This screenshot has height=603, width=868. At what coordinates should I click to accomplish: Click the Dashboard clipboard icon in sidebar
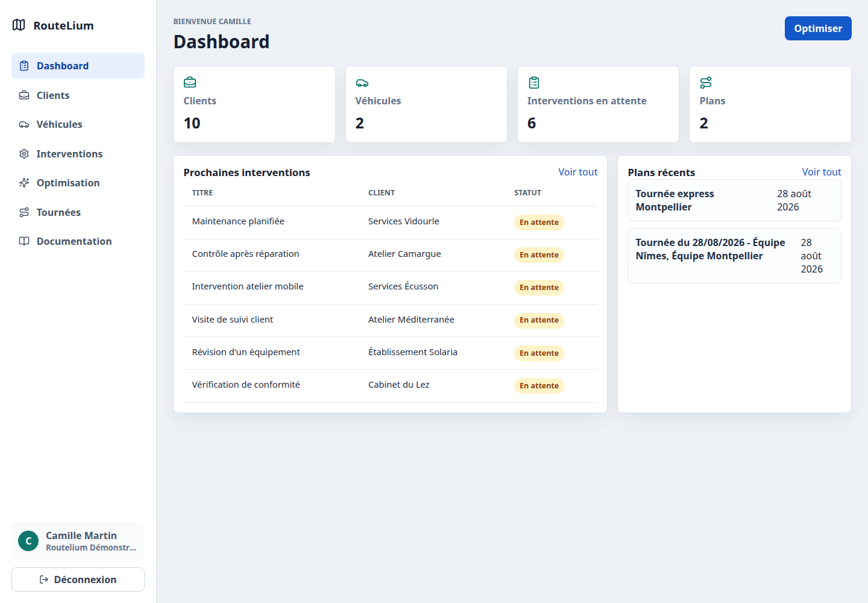tap(24, 66)
